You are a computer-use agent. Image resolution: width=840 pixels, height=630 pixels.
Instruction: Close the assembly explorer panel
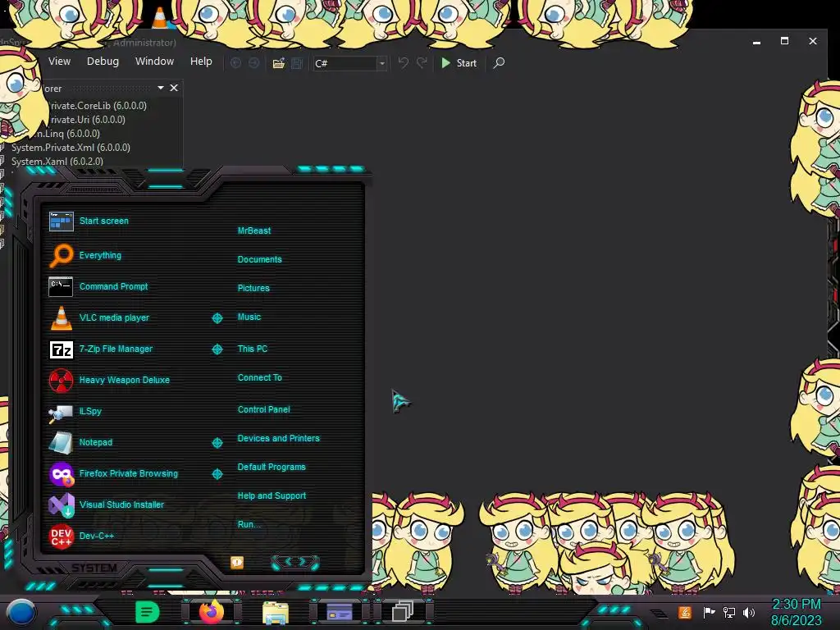point(174,88)
